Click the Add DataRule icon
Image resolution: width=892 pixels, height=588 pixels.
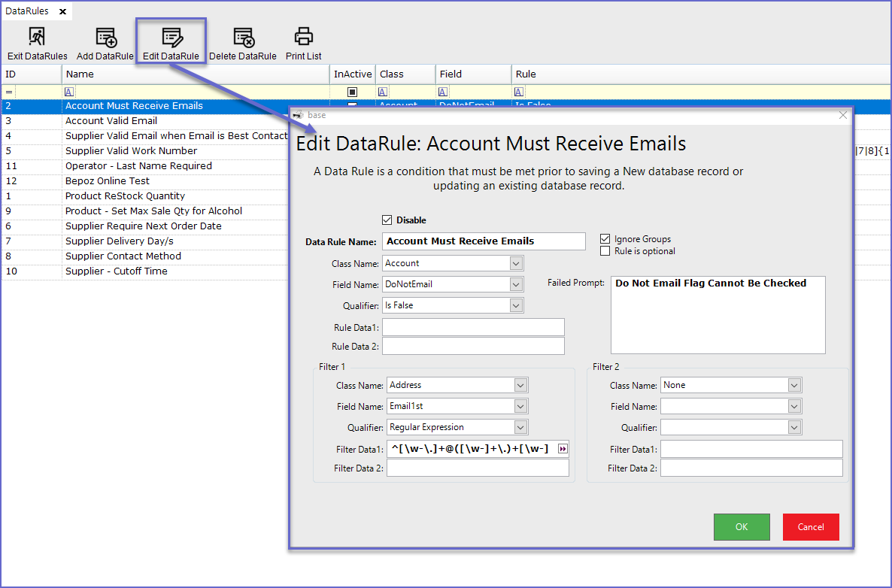point(105,37)
